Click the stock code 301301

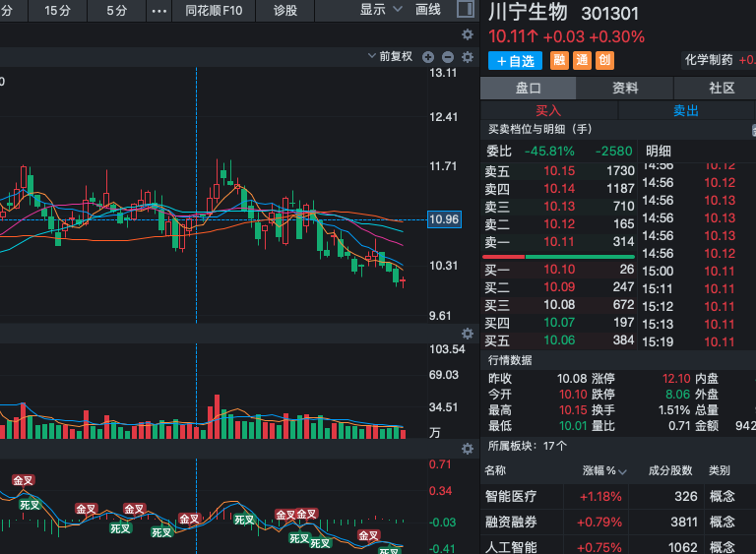coord(610,14)
